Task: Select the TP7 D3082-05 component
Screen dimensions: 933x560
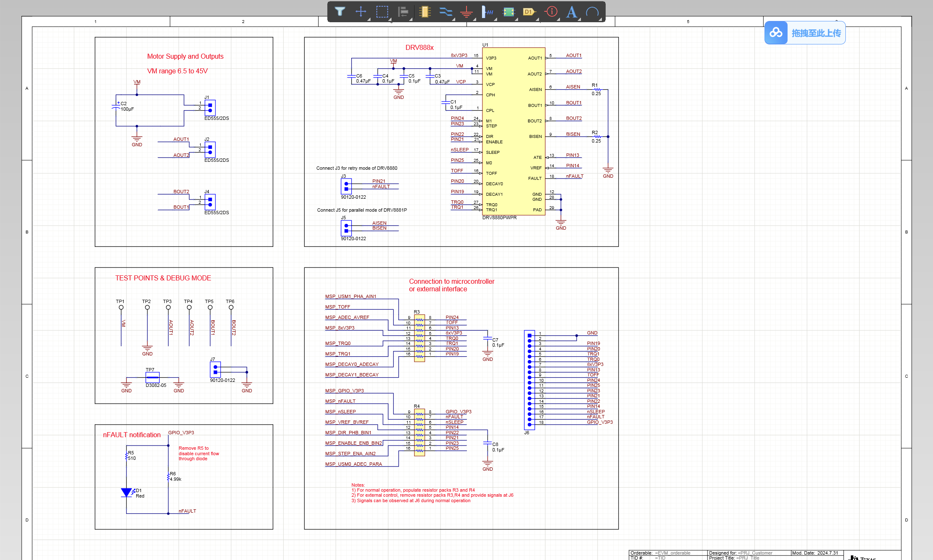Action: point(152,377)
